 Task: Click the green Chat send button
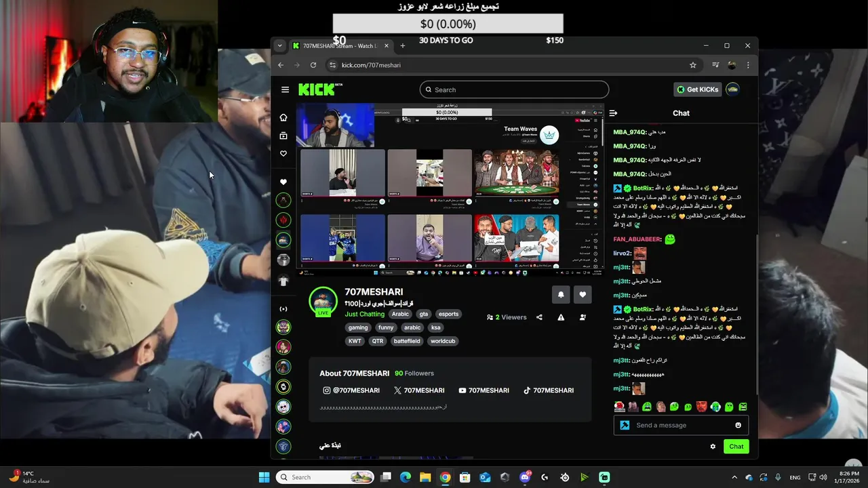[736, 446]
